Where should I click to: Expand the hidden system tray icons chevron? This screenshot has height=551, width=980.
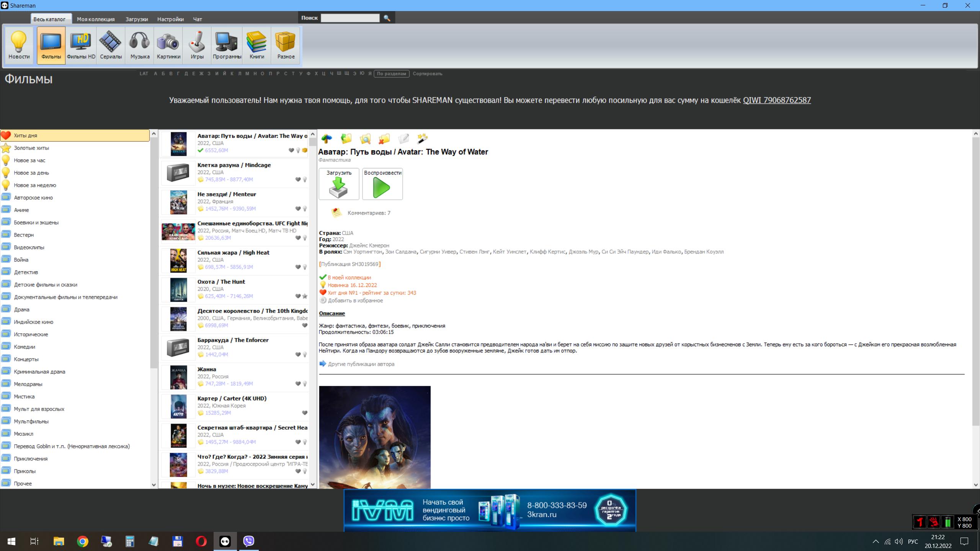coord(875,541)
